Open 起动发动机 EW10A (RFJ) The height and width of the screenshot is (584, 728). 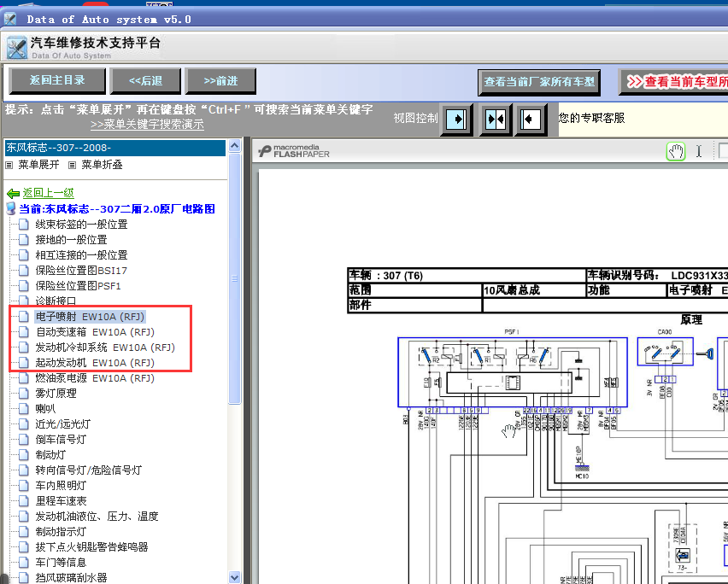tap(95, 363)
